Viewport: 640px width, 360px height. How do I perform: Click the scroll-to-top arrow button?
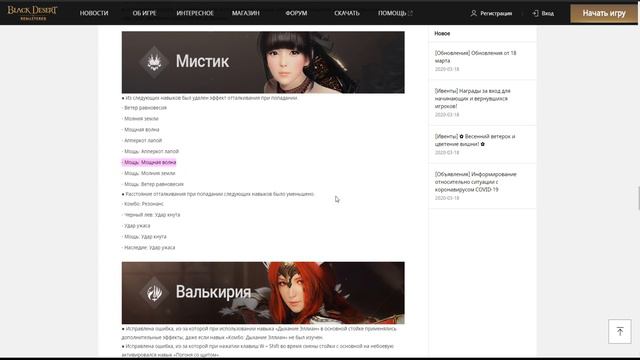[x=620, y=331]
